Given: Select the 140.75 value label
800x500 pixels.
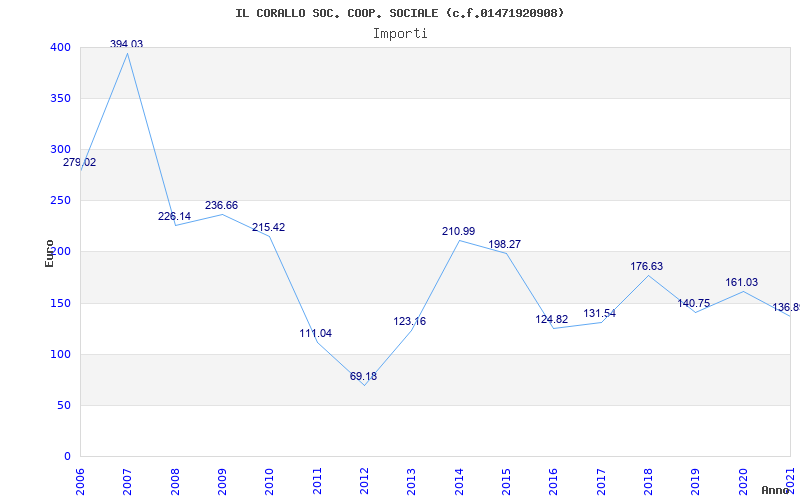Looking at the screenshot, I should 693,304.
